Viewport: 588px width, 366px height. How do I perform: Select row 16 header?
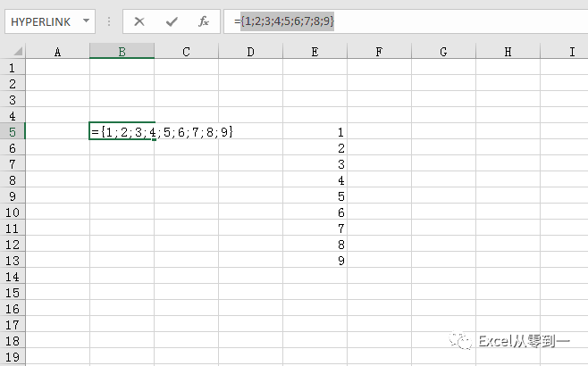13,309
